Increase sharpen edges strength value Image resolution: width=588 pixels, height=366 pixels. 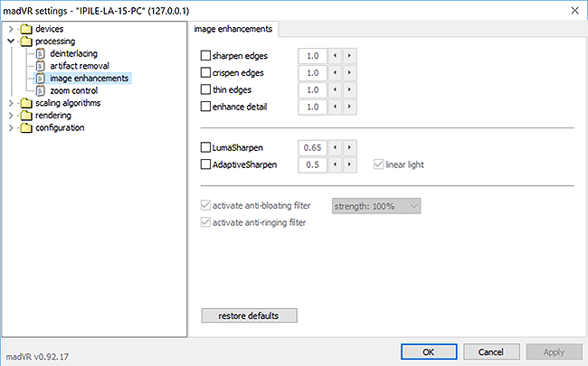pos(349,56)
